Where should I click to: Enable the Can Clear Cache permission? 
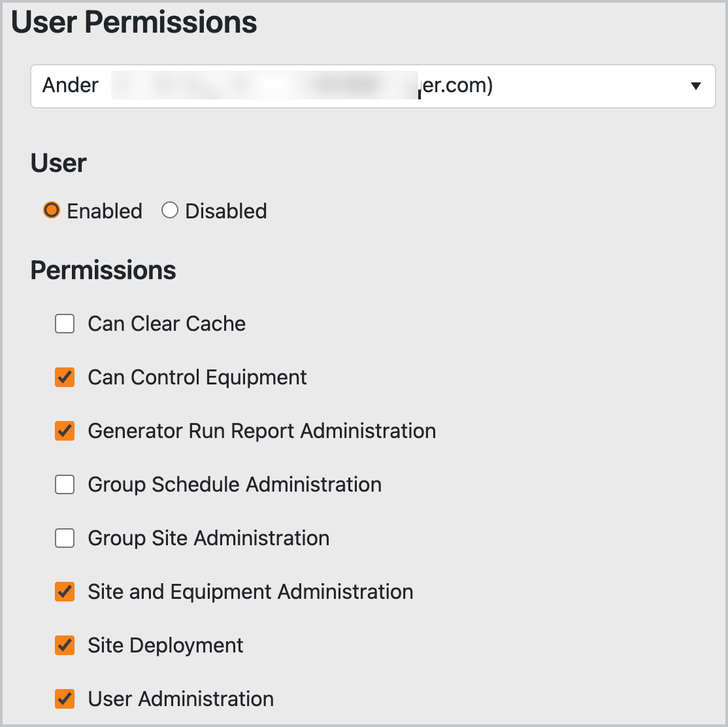tap(64, 324)
